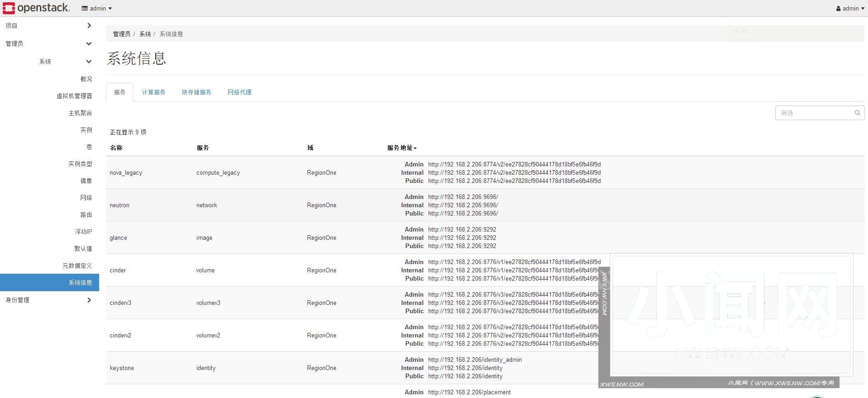Image resolution: width=868 pixels, height=398 pixels.
Task: Open 主机聚合 in the sidebar
Action: click(80, 113)
